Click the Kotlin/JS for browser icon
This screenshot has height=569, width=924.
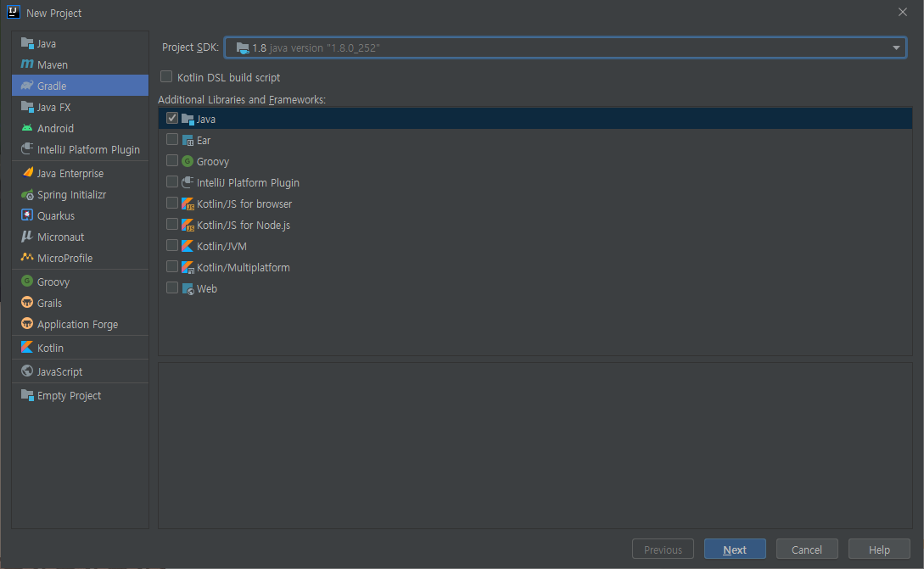coord(188,204)
